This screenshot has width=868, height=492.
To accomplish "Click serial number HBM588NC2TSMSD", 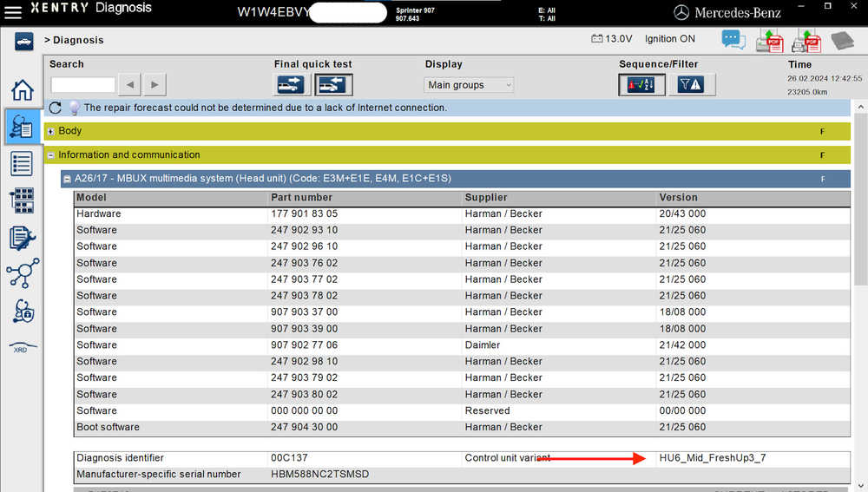I will (319, 475).
